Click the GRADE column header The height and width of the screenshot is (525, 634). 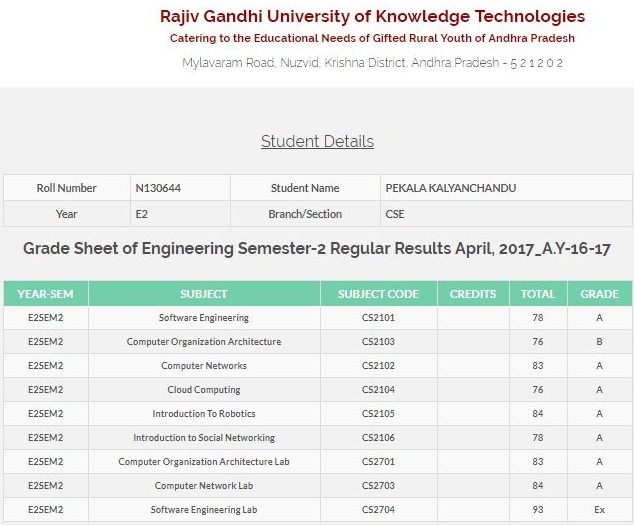tap(600, 294)
